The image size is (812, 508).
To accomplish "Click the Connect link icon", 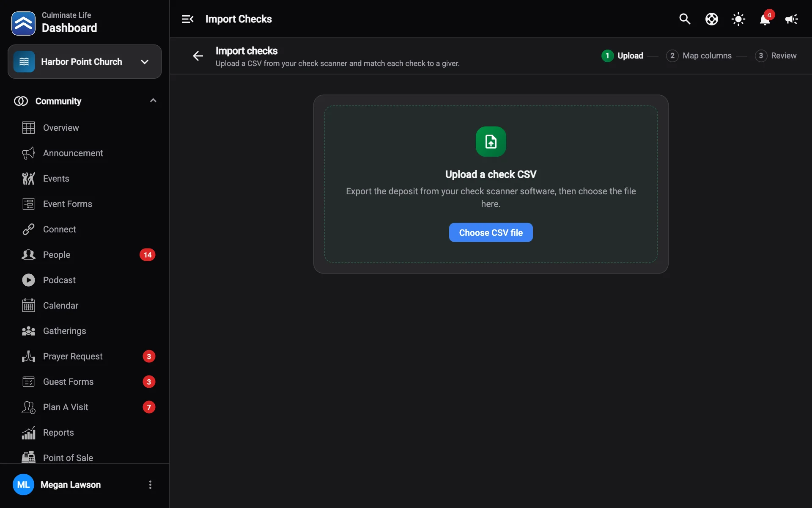I will click(28, 229).
